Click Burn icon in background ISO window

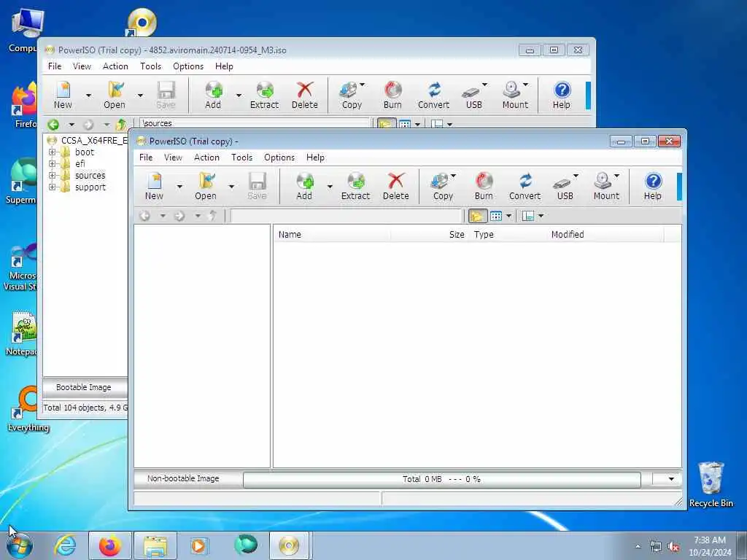[392, 96]
